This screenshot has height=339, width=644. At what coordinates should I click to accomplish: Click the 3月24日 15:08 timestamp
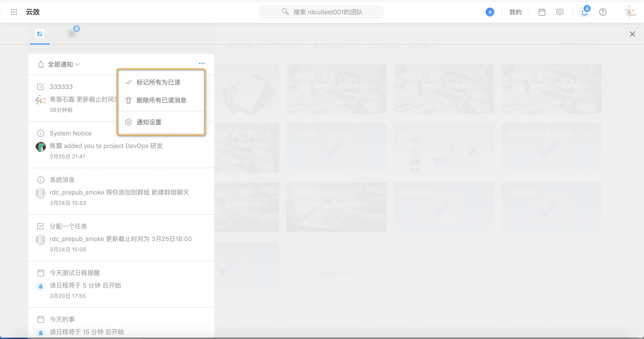coord(68,249)
